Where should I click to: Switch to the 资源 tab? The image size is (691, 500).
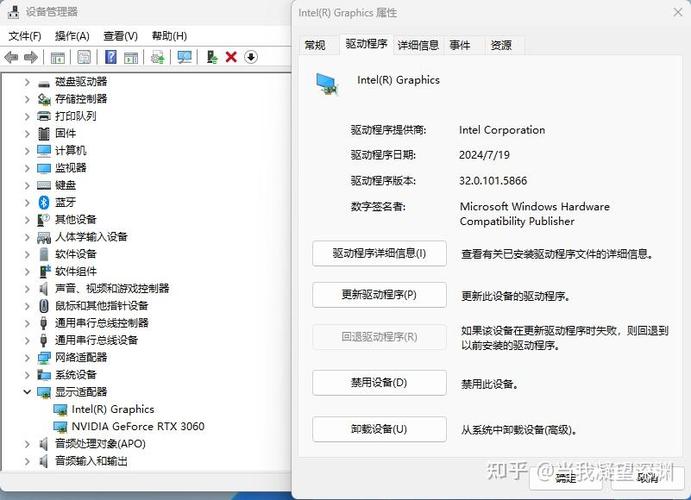(501, 45)
